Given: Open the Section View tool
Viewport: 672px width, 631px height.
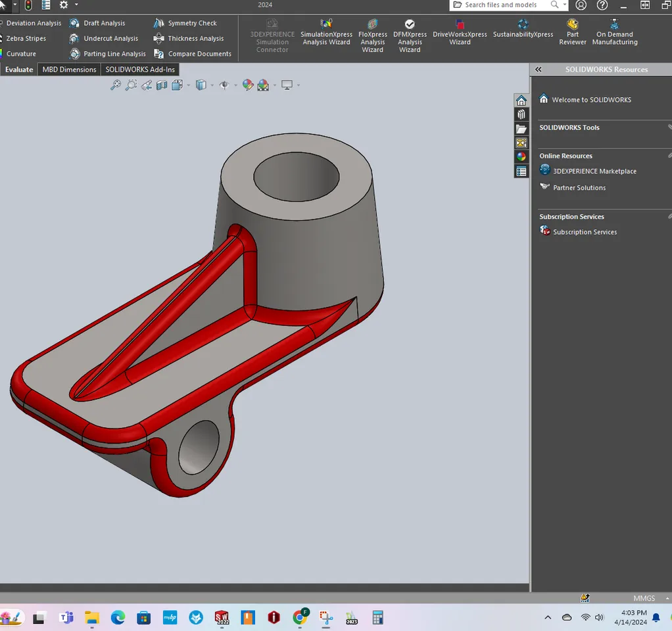Looking at the screenshot, I should (162, 85).
